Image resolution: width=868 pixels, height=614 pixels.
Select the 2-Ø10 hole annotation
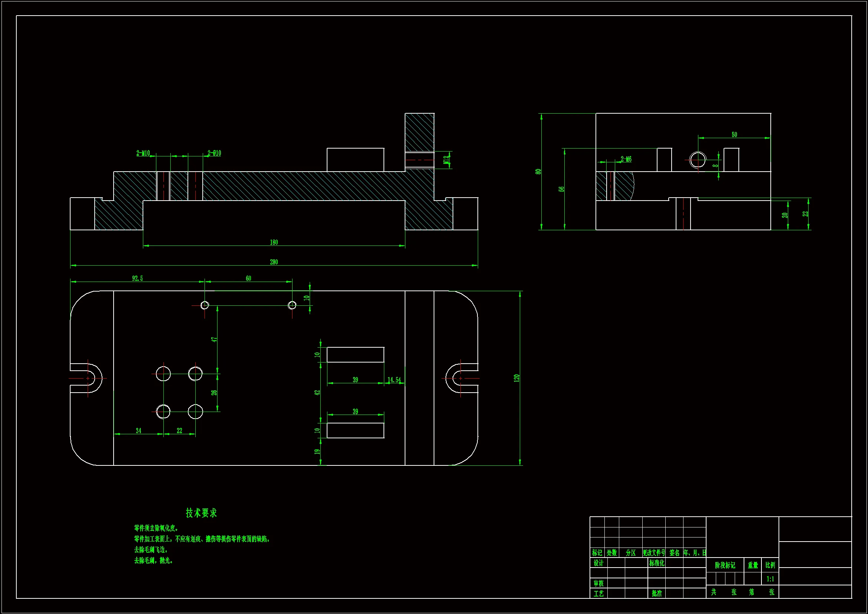pos(214,153)
